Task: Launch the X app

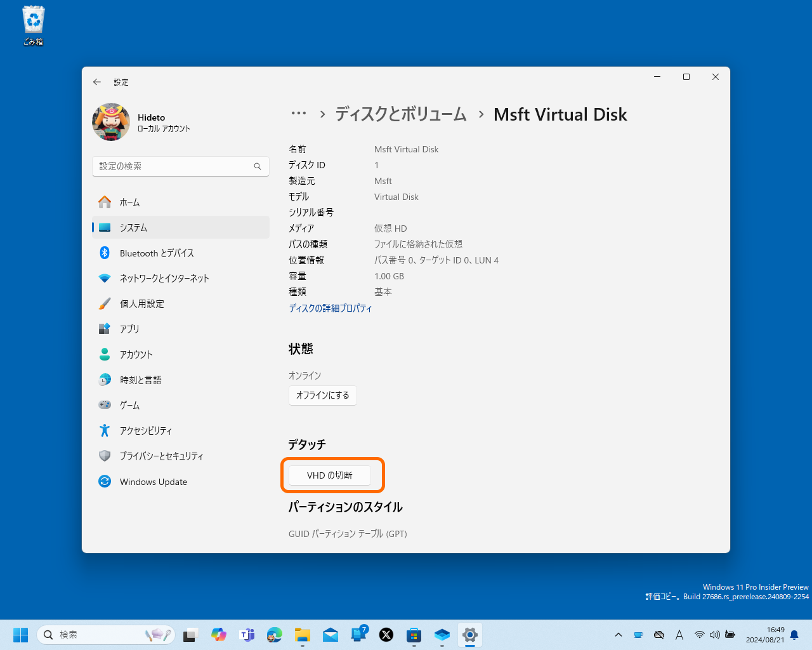Action: tap(386, 634)
